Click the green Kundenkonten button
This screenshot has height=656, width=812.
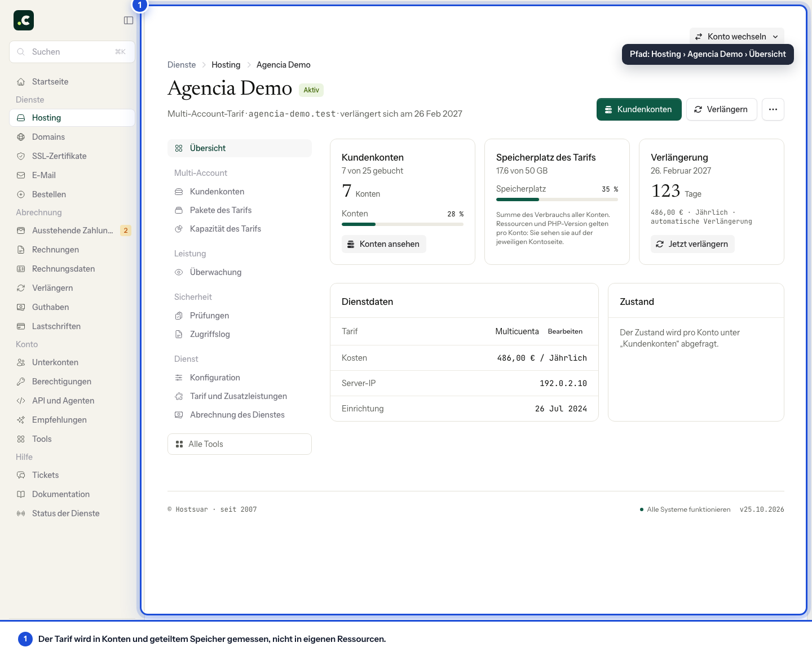tap(639, 109)
